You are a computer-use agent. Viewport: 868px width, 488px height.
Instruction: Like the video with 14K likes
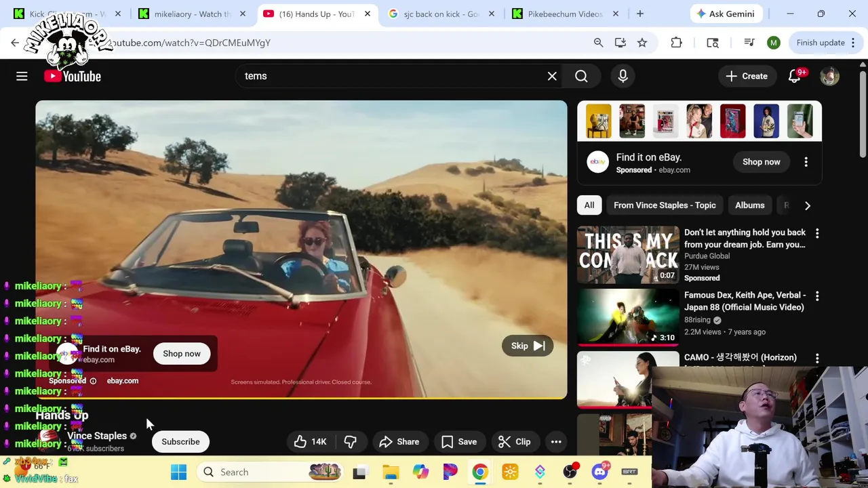point(311,442)
